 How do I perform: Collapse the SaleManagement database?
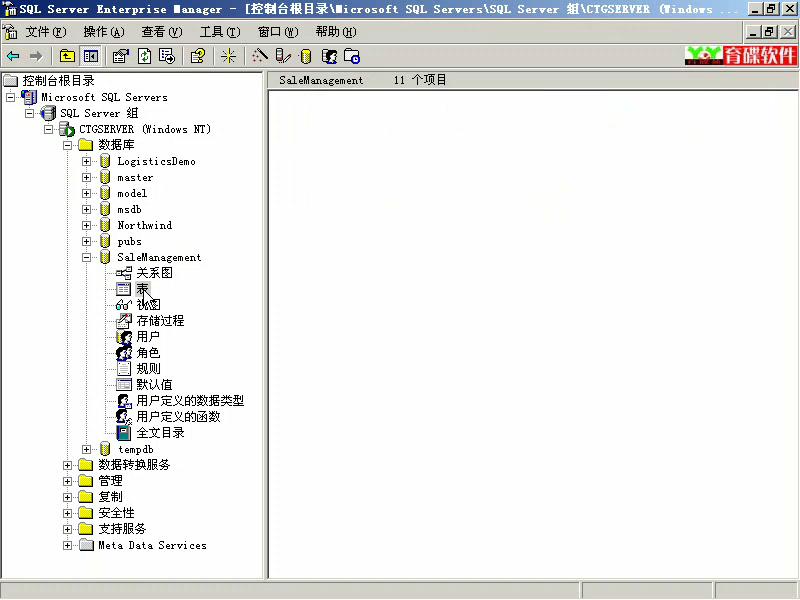coord(87,258)
